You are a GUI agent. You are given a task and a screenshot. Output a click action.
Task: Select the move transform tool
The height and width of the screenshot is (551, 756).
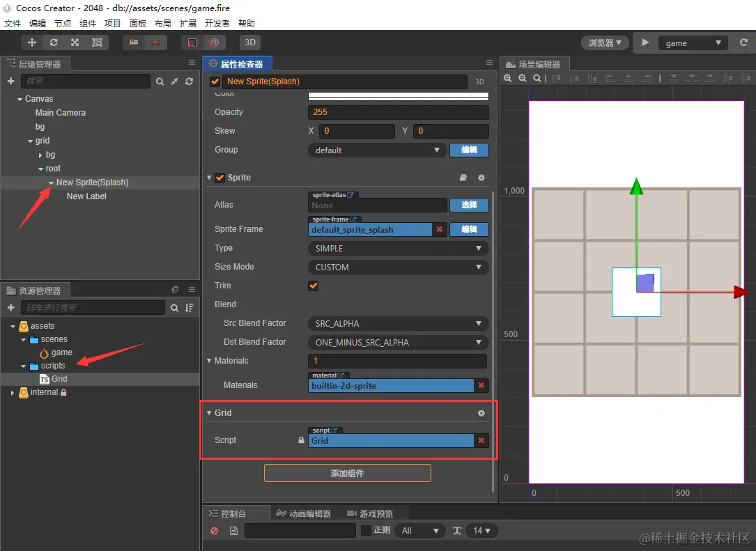click(32, 42)
